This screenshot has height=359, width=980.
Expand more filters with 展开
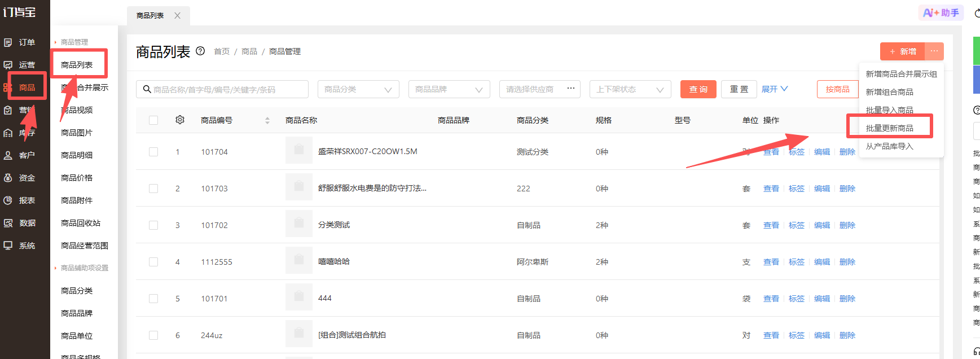775,89
